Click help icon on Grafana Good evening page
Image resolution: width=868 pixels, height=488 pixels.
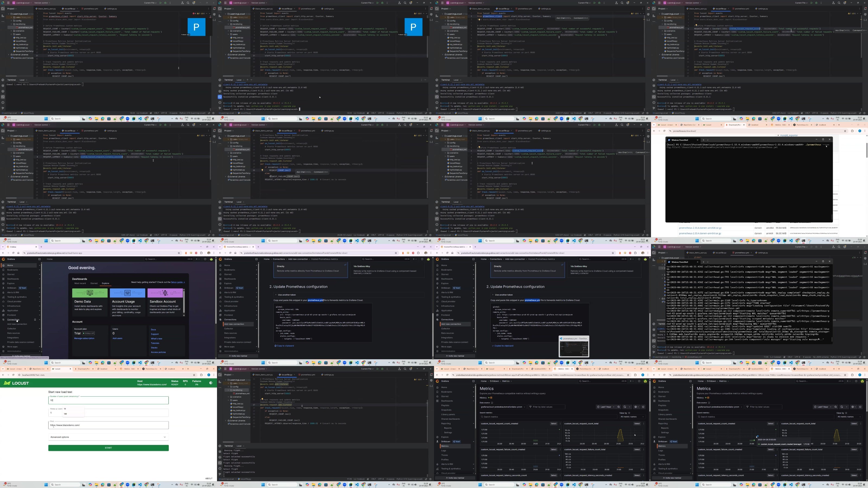coord(205,259)
